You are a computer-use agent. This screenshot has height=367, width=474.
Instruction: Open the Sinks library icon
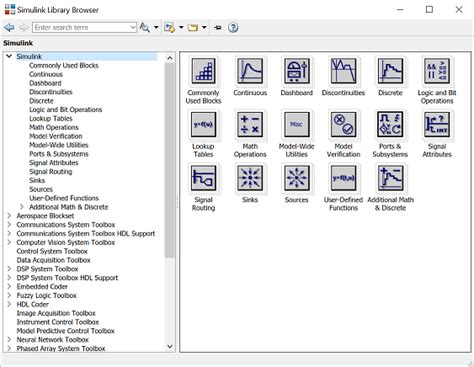coord(250,178)
